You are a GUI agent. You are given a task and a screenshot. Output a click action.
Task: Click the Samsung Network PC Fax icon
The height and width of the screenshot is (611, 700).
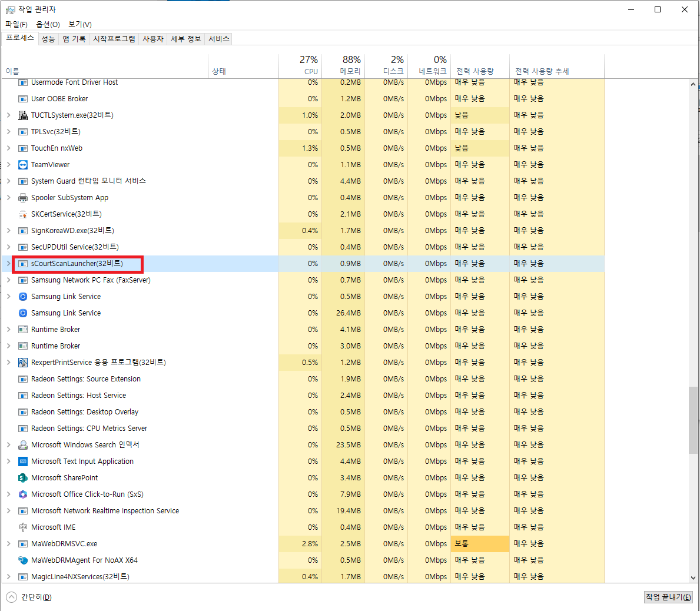pos(23,280)
